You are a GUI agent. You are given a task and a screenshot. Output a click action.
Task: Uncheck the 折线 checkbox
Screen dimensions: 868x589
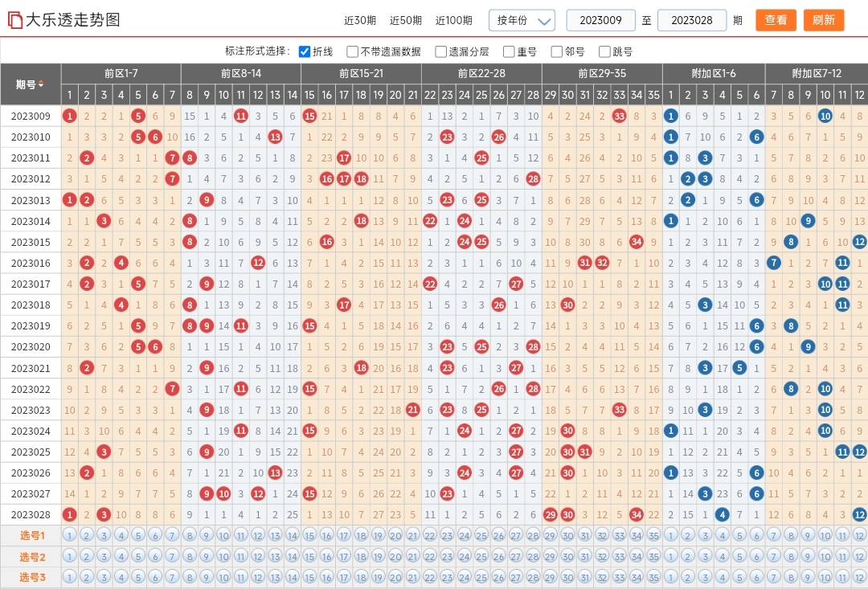point(304,51)
